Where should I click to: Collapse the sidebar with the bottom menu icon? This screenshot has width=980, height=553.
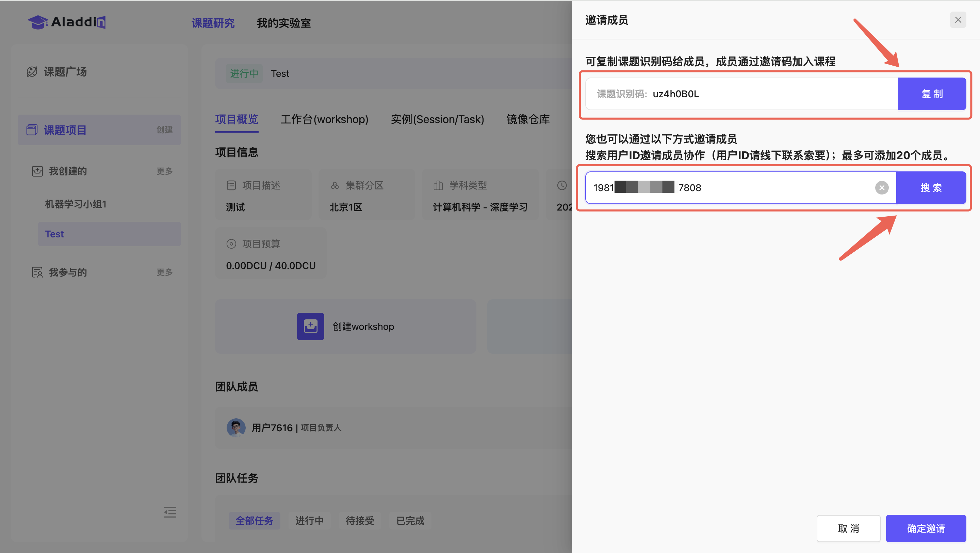(170, 512)
